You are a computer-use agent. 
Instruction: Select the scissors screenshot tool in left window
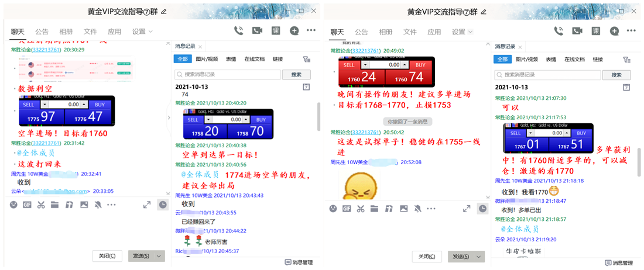[40, 205]
